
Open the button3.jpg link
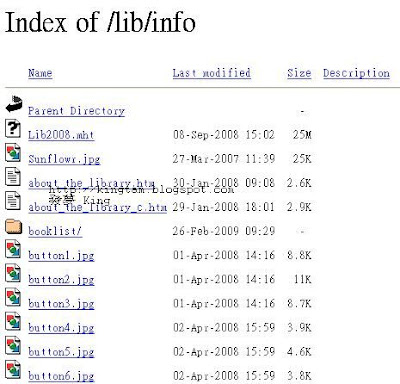point(61,304)
